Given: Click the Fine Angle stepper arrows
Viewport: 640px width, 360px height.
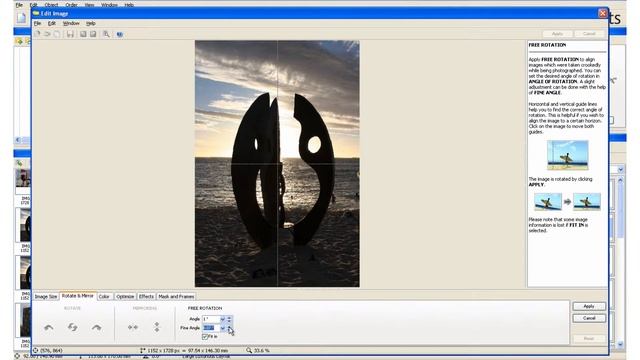Looking at the screenshot, I should 229,328.
